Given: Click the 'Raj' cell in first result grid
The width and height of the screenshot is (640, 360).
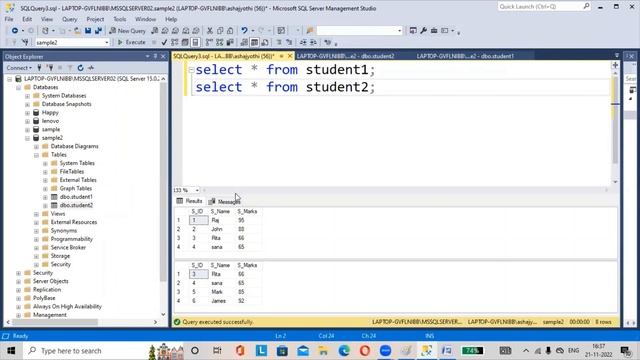Looking at the screenshot, I should pyautogui.click(x=223, y=220).
